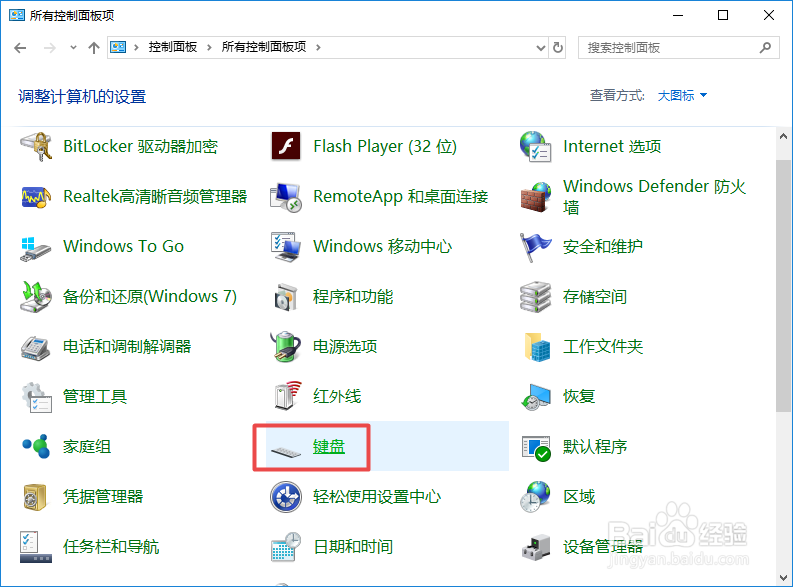793x587 pixels.
Task: Open the Windows 移动中心 icon
Action: pos(286,247)
